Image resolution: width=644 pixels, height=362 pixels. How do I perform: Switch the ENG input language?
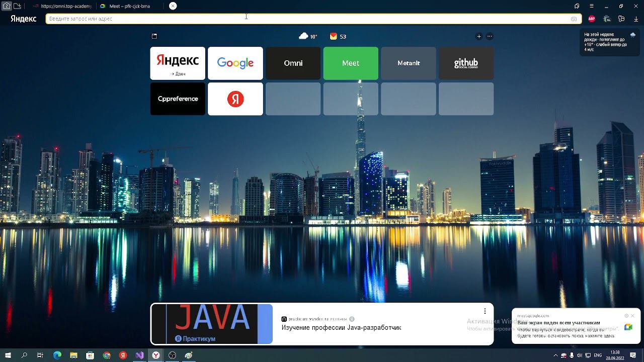[598, 355]
